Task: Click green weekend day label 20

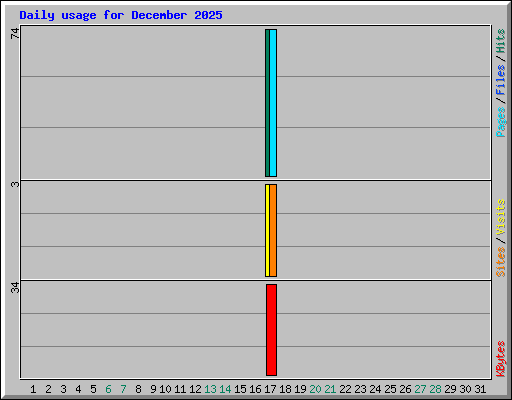Action: click(315, 389)
